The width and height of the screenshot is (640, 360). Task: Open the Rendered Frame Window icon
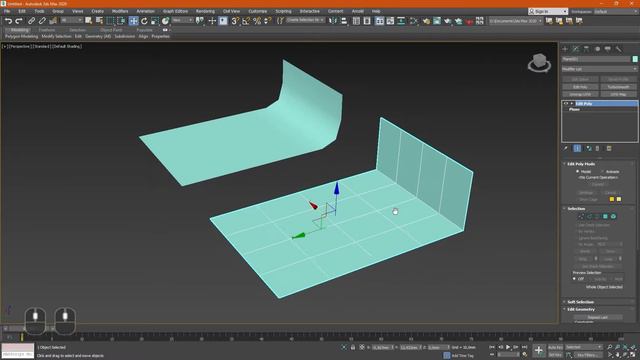(x=437, y=21)
